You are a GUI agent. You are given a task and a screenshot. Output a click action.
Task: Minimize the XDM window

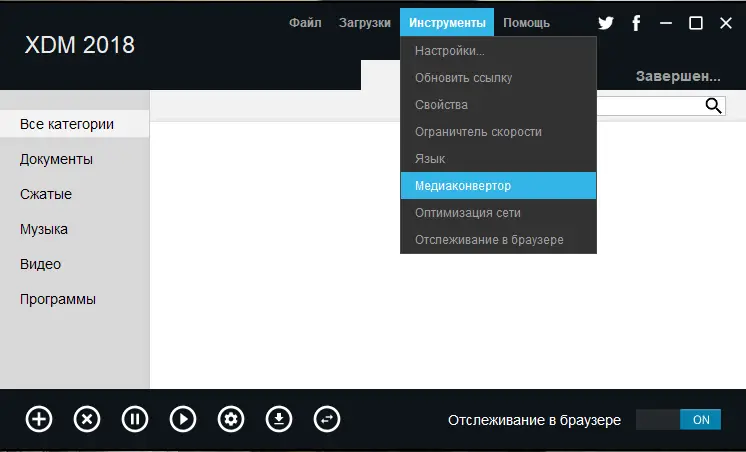[x=666, y=23]
